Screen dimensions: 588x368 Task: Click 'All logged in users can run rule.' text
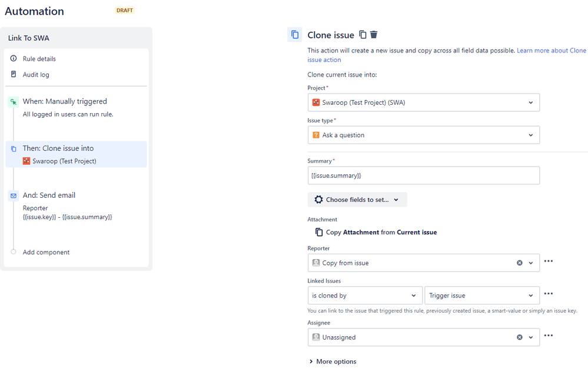pyautogui.click(x=68, y=114)
